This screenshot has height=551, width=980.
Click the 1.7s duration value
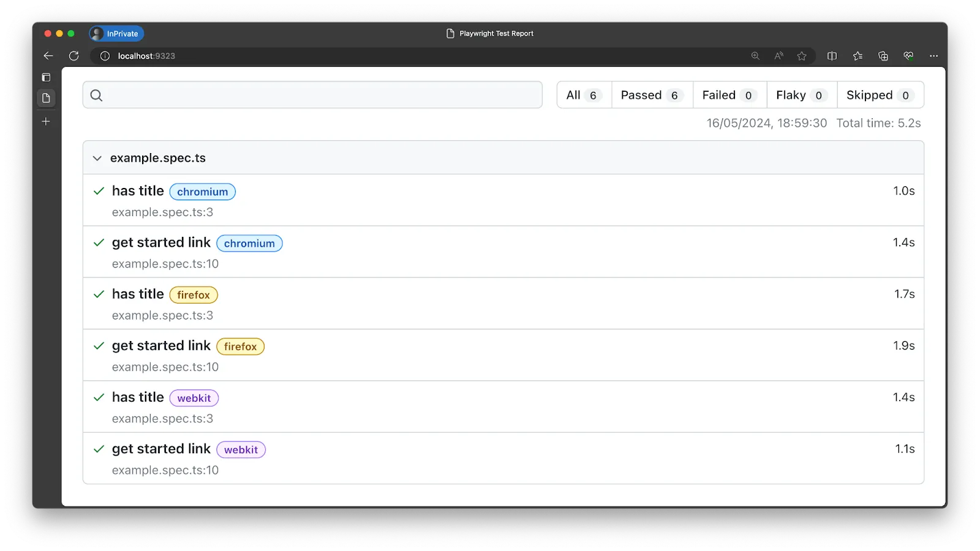pyautogui.click(x=904, y=294)
